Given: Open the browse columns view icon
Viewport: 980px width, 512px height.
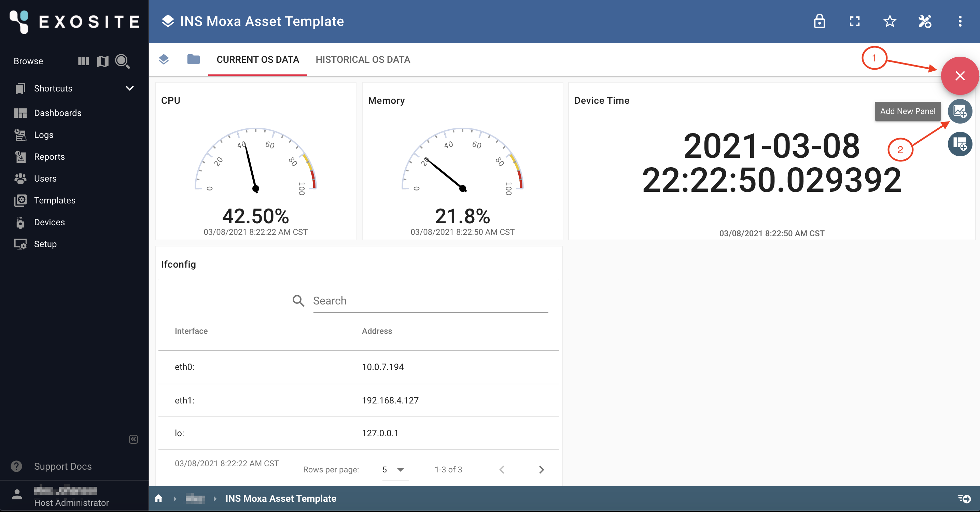Looking at the screenshot, I should coord(83,61).
